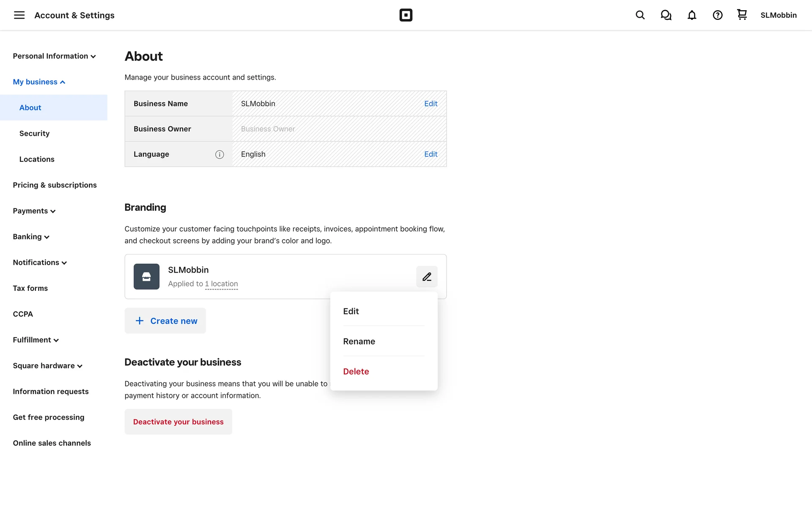Select Delete in the branding menu
812x508 pixels.
point(356,371)
